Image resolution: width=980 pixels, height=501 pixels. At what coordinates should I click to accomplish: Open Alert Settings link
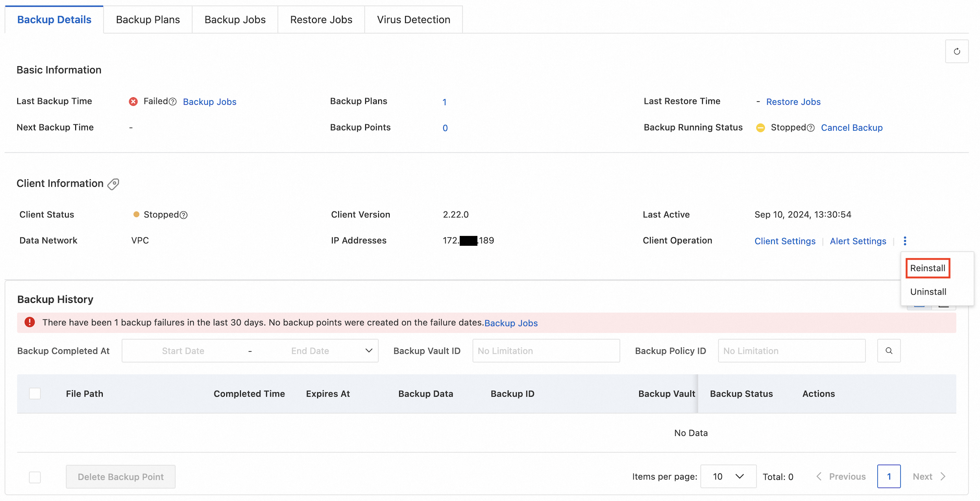858,241
